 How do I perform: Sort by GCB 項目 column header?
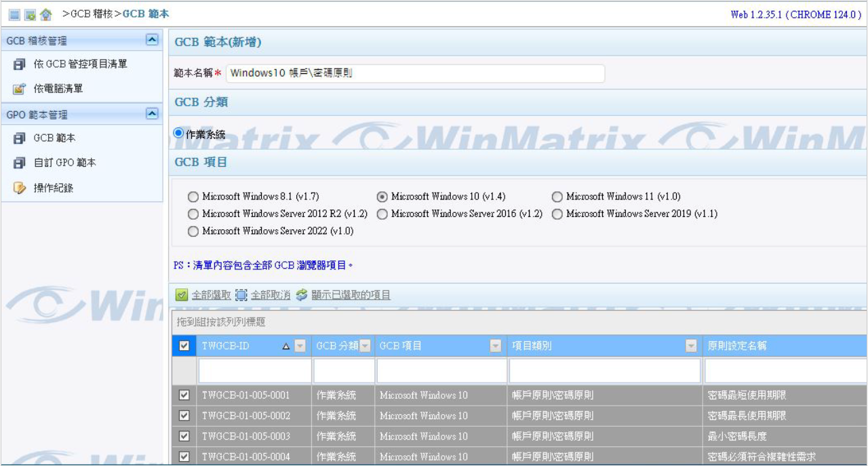(x=401, y=346)
